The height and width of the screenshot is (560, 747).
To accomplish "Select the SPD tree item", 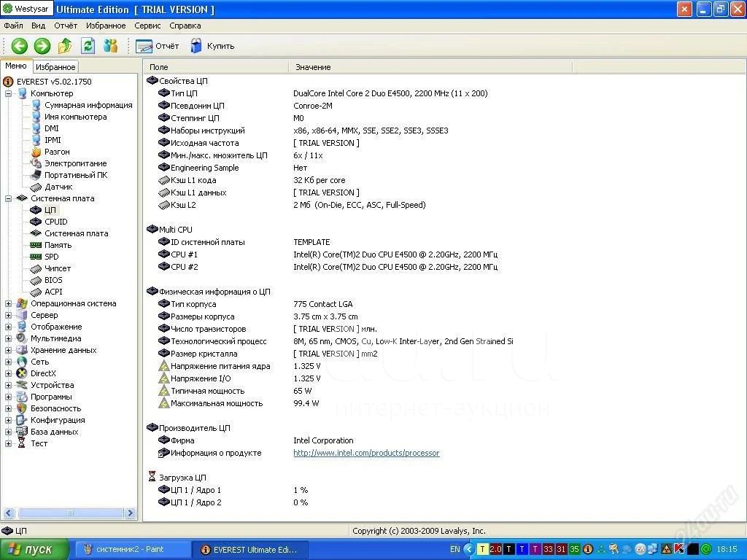I will coord(52,257).
